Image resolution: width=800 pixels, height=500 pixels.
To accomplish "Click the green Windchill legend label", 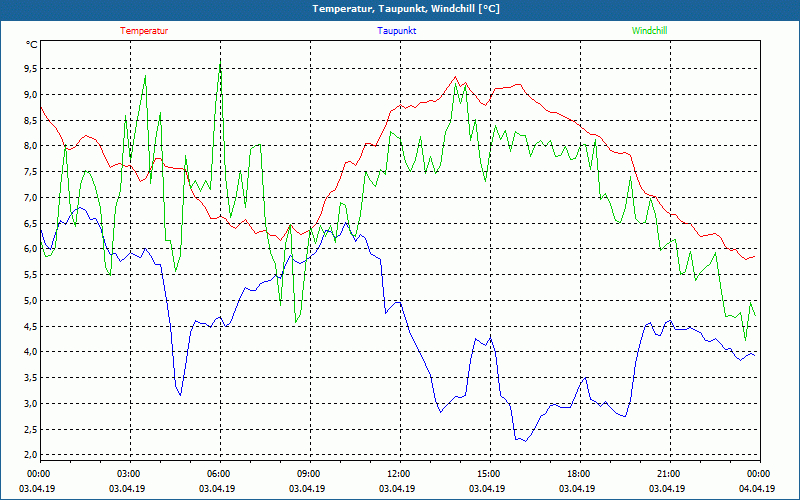I will tap(649, 31).
